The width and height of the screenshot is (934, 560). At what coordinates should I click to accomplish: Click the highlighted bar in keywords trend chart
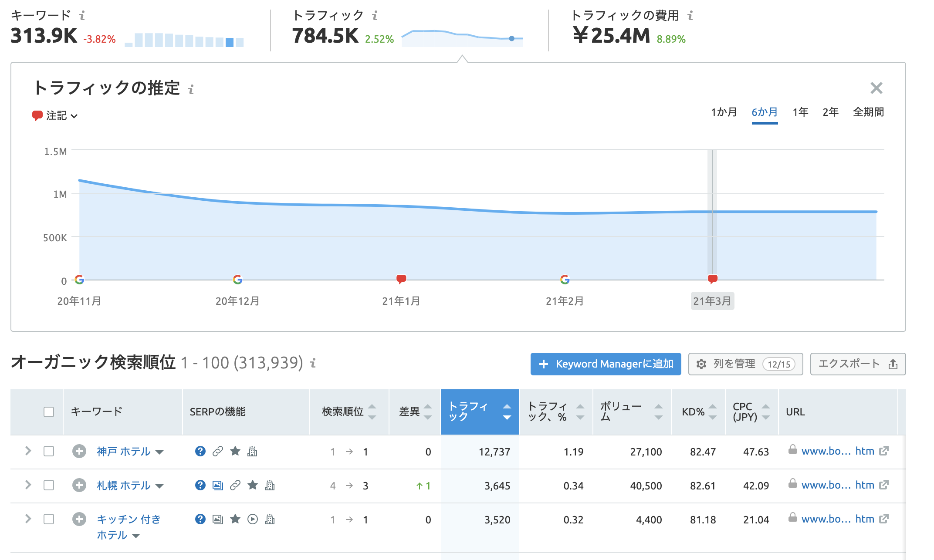230,42
